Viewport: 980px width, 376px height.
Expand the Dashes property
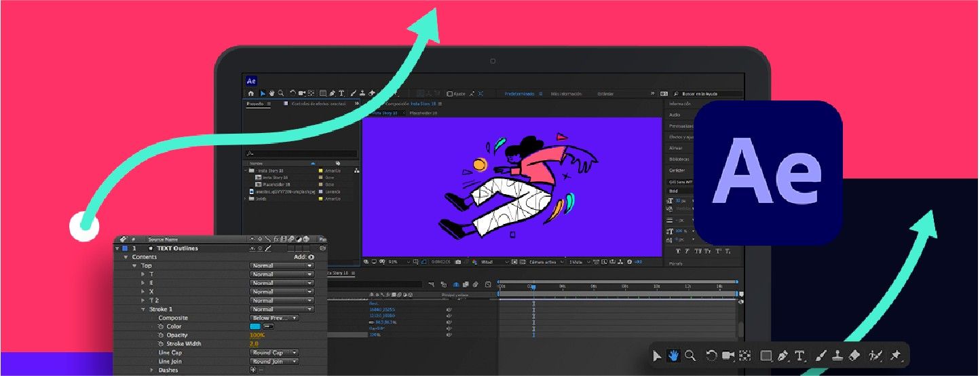click(151, 371)
